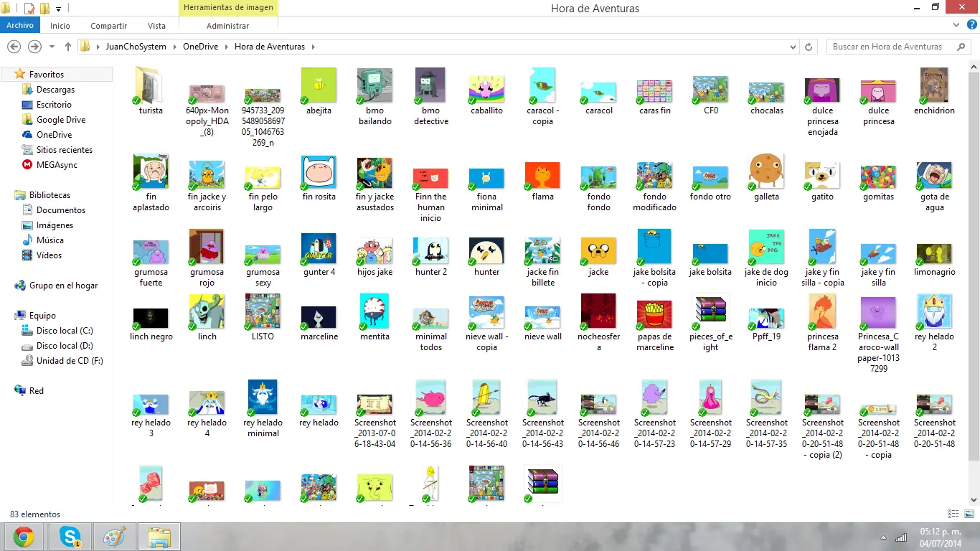Switch to the Vista ribbon tab
This screenshot has width=980, height=551.
(156, 26)
